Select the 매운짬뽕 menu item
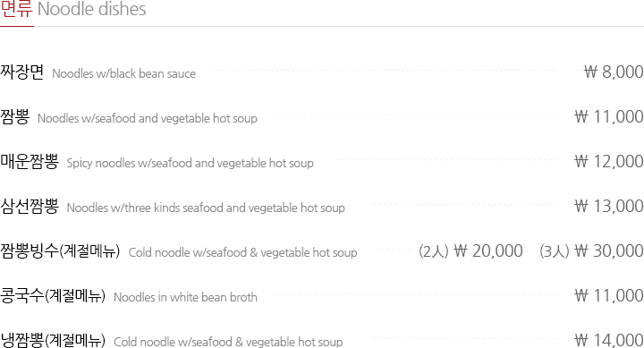 click(x=30, y=161)
